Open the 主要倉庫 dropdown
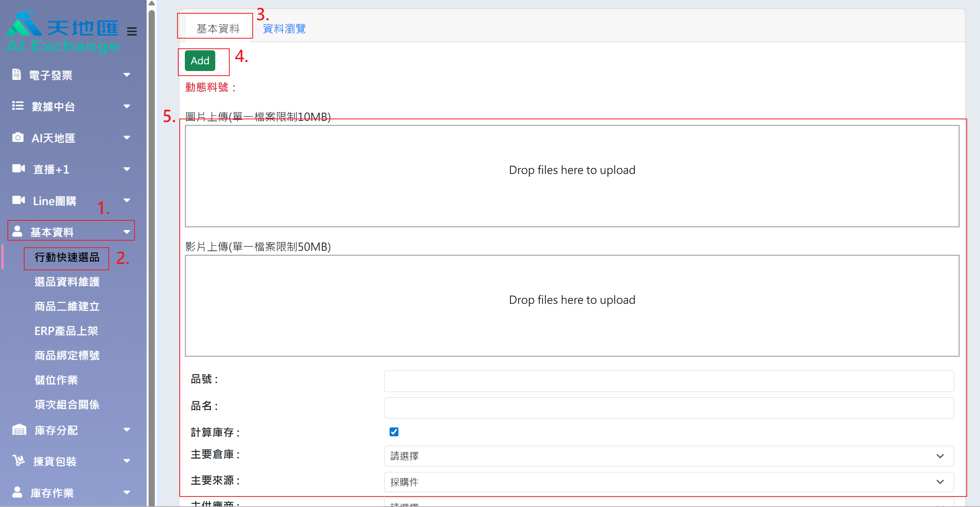The height and width of the screenshot is (507, 980). [668, 456]
